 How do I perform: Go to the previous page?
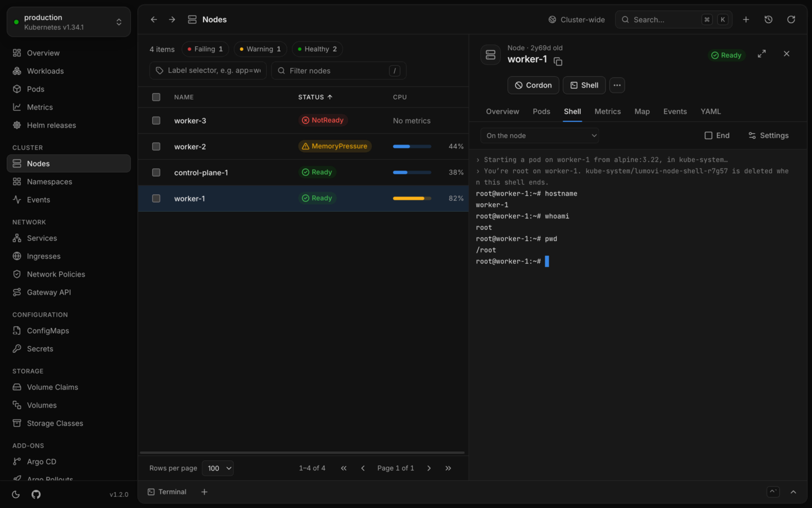[363, 468]
